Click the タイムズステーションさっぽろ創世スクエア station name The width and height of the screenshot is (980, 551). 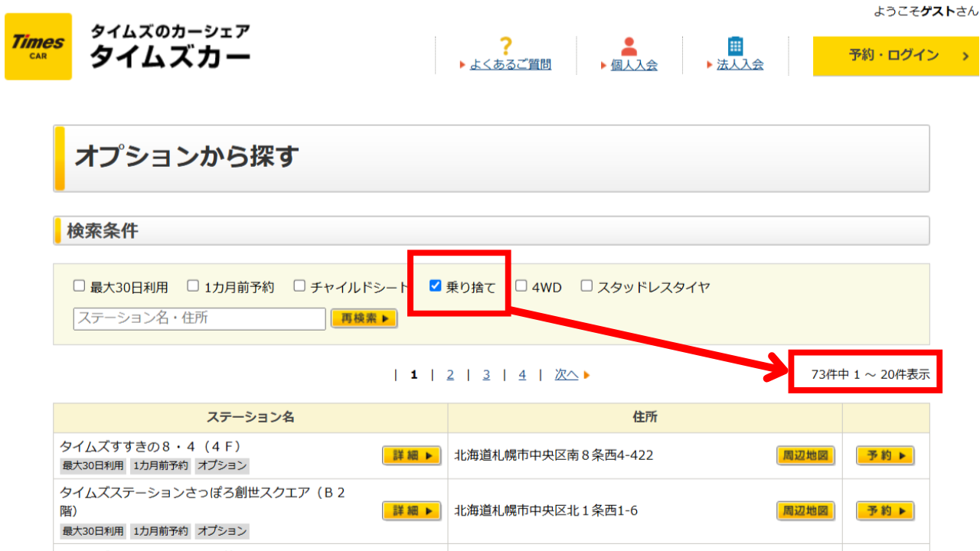click(203, 501)
